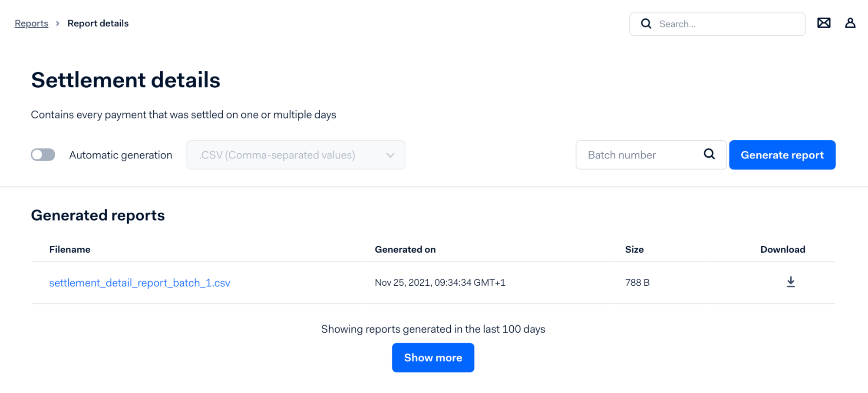Select the Report details breadcrumb

point(98,23)
